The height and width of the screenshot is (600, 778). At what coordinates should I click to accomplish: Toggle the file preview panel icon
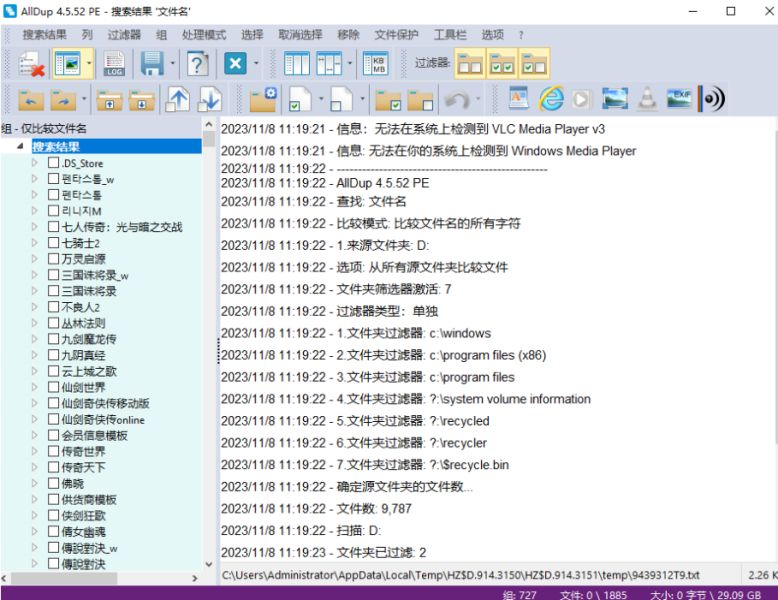click(x=67, y=64)
